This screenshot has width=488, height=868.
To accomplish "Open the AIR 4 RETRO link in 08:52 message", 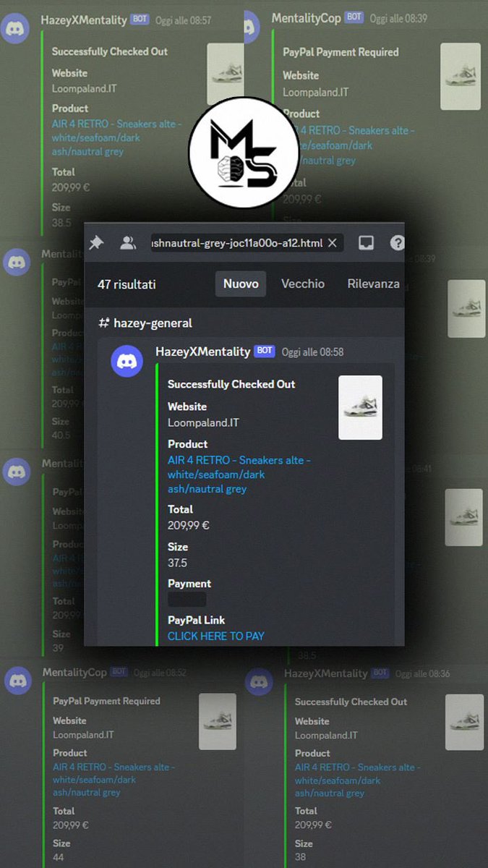I will coord(114,780).
